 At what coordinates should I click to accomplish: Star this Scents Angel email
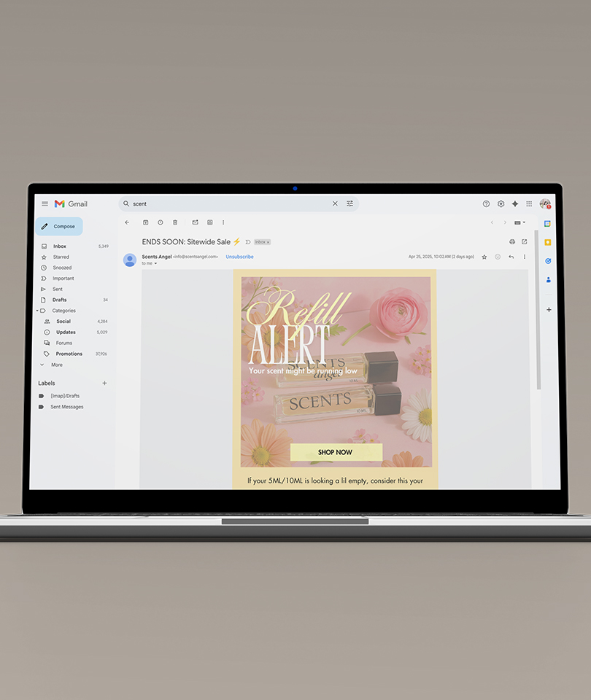click(484, 257)
